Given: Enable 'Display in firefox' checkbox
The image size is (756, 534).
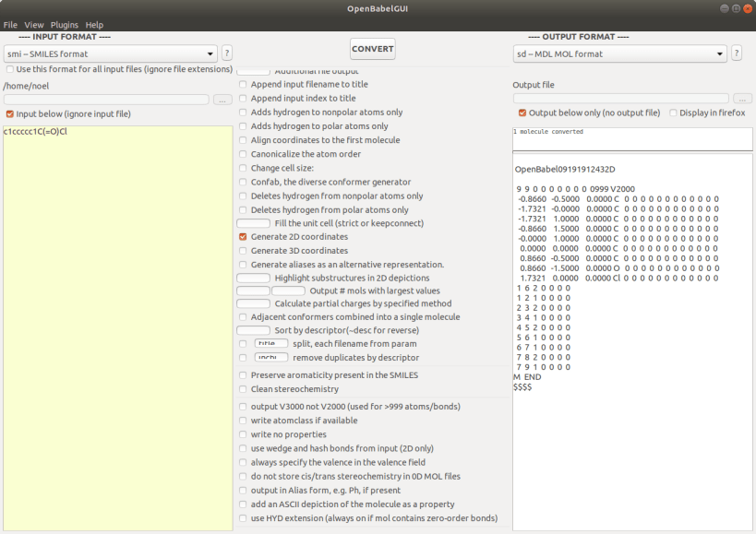Looking at the screenshot, I should pos(673,113).
